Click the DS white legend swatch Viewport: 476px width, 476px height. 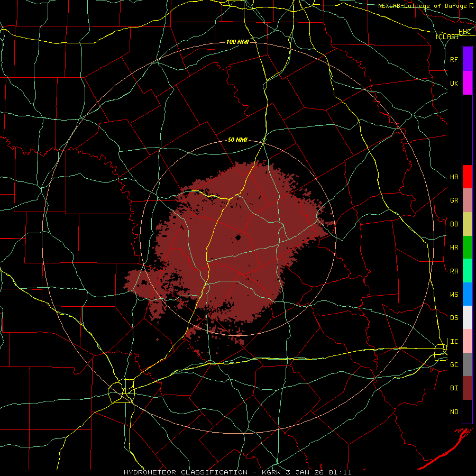pos(467,317)
